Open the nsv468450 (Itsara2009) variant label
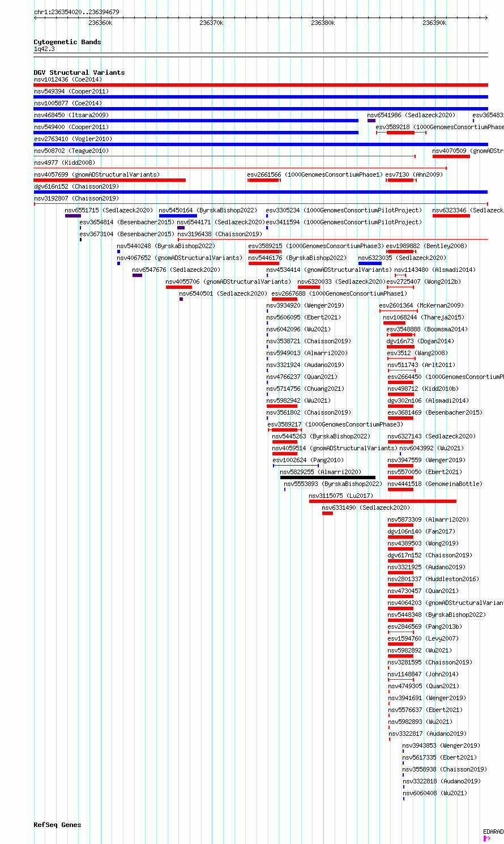This screenshot has height=844, width=504. click(71, 115)
